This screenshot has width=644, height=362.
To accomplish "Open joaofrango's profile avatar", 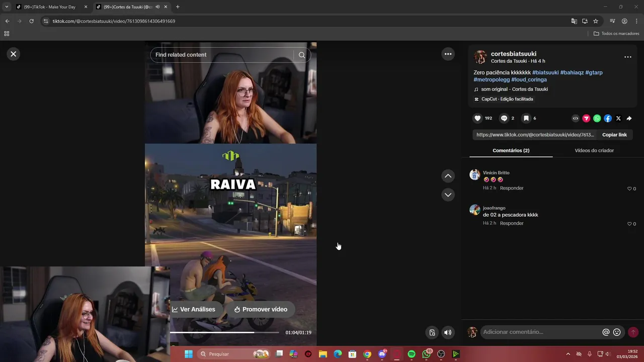I will (x=474, y=210).
